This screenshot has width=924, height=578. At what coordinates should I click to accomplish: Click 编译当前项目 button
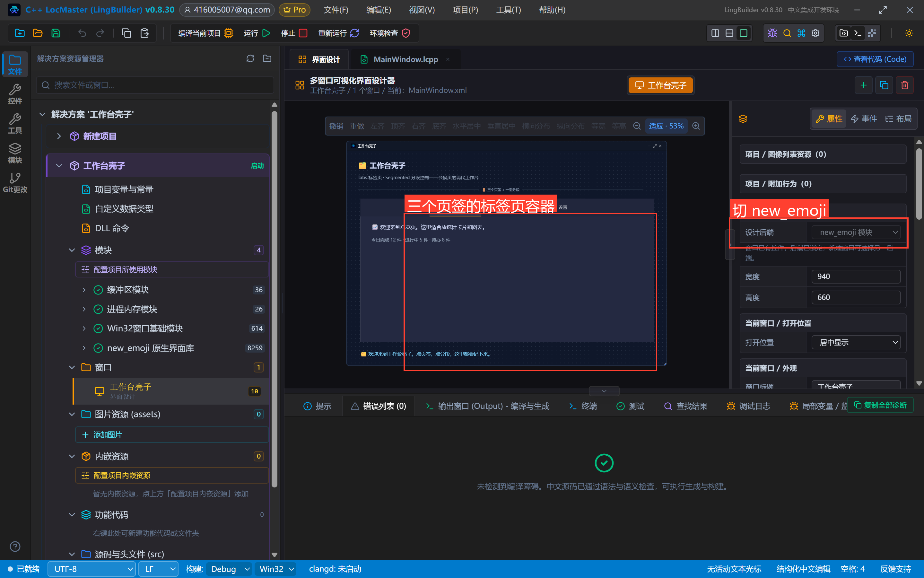(205, 33)
